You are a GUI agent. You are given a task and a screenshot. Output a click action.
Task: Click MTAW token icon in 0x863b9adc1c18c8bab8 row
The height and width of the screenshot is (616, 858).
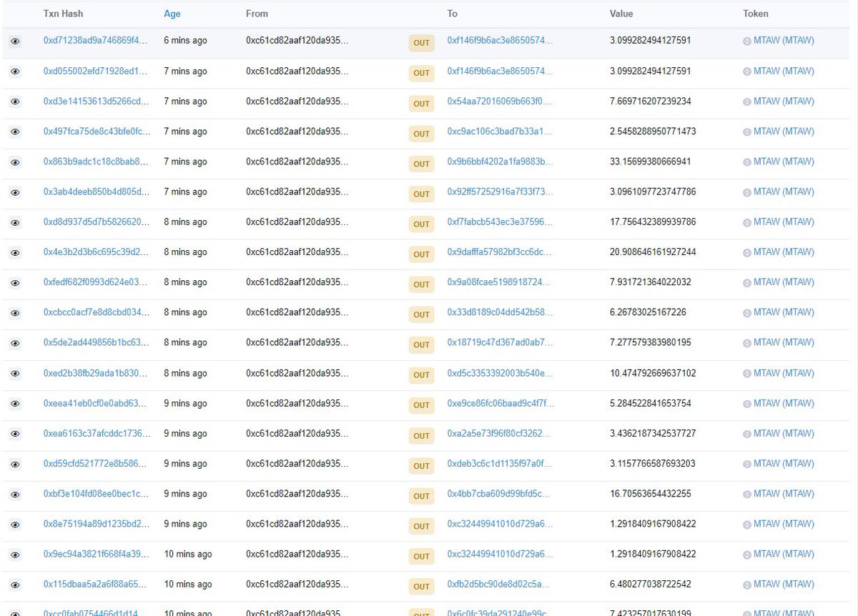click(747, 162)
